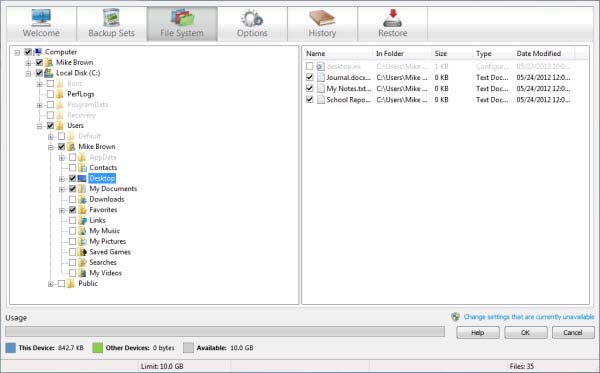600x373 pixels.
Task: Click the Restore arrow icon
Action: click(x=393, y=18)
